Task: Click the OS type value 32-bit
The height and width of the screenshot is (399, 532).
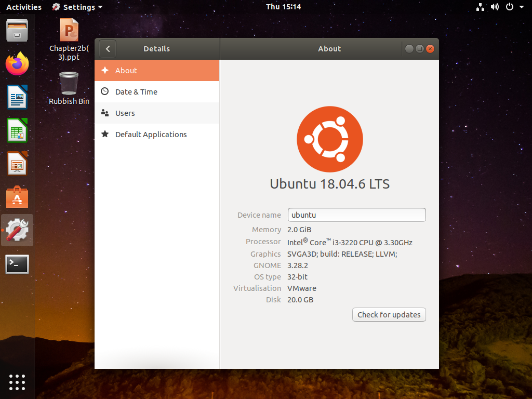Action: click(297, 277)
